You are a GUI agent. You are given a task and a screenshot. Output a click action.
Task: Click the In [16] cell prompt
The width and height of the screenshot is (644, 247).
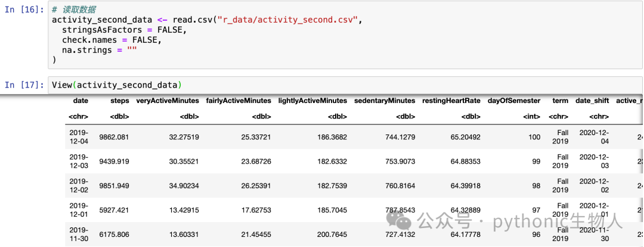[x=24, y=10]
